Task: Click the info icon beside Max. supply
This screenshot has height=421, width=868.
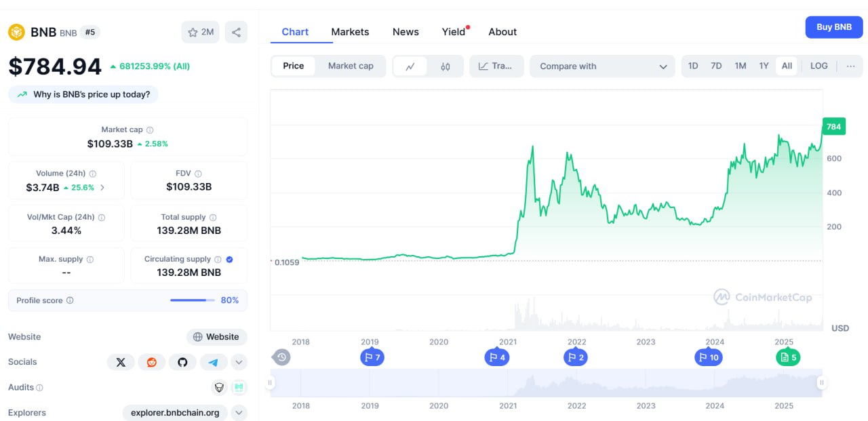Action: (x=90, y=260)
